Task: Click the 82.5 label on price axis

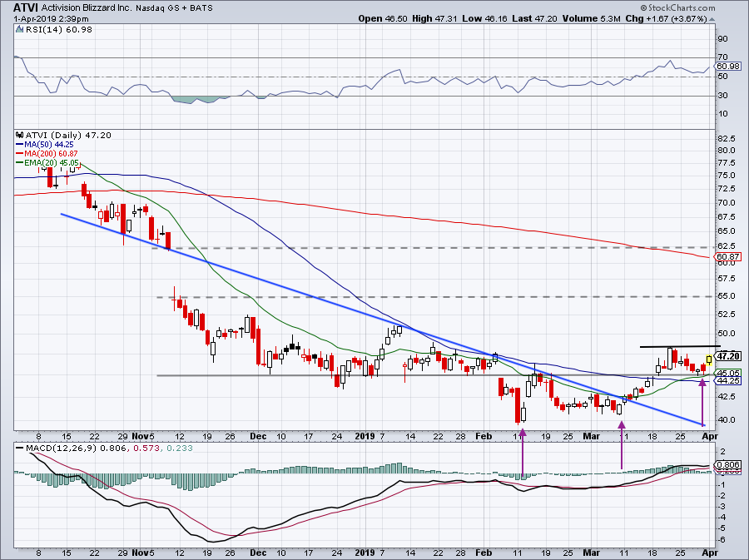Action: tap(727, 139)
